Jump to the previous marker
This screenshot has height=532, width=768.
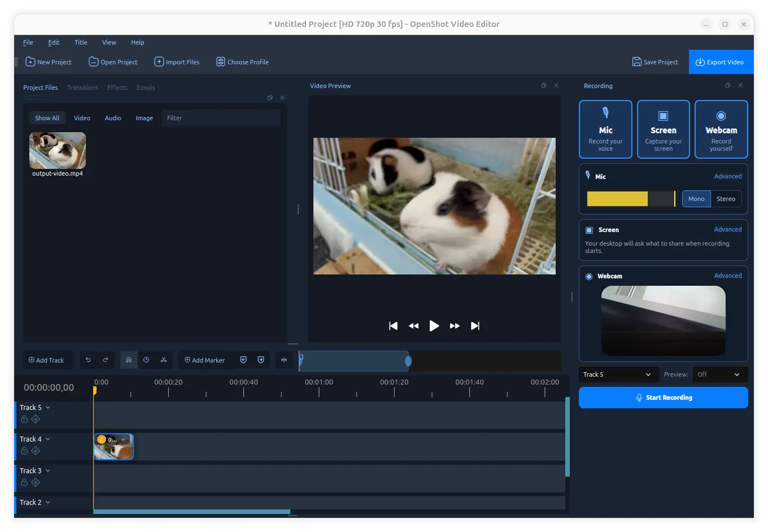coord(243,360)
